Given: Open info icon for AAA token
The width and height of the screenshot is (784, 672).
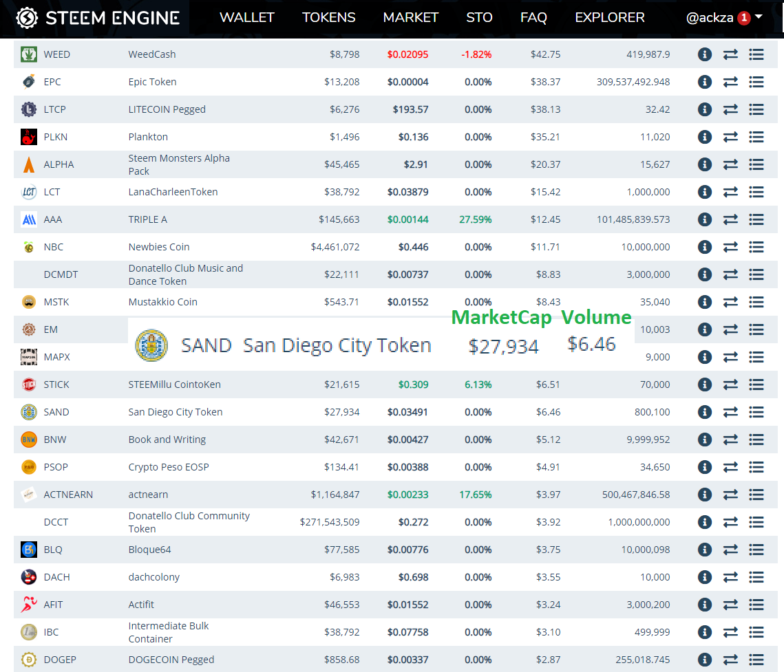Looking at the screenshot, I should pyautogui.click(x=705, y=219).
